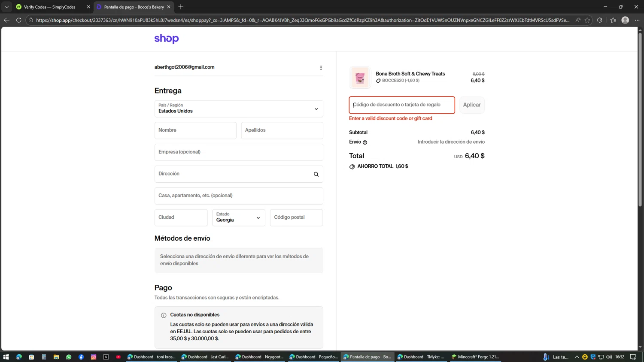This screenshot has height=362, width=644.
Task: Open Minecraft Forge 1.21 from taskbar
Action: click(x=475, y=357)
